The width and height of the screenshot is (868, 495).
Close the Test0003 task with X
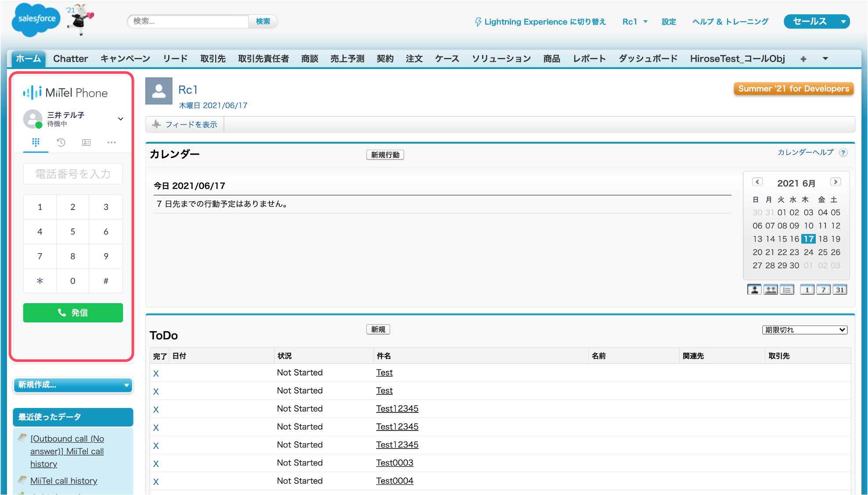(x=156, y=463)
